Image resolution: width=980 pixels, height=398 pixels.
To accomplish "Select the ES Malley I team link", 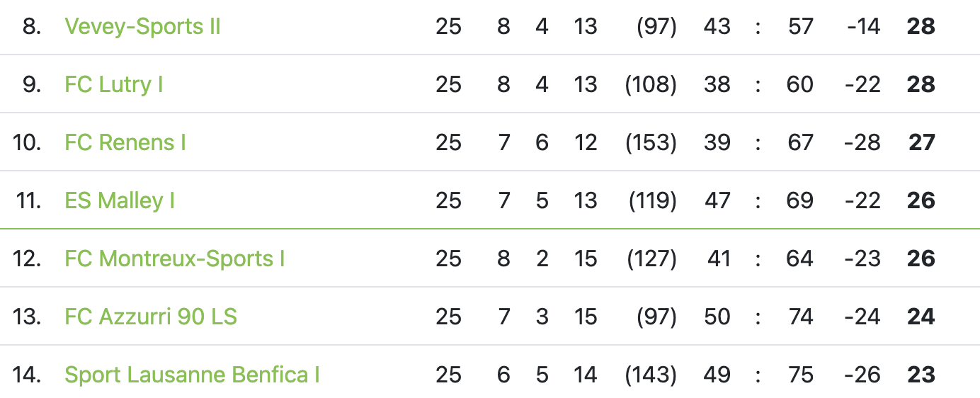I will click(x=120, y=201).
